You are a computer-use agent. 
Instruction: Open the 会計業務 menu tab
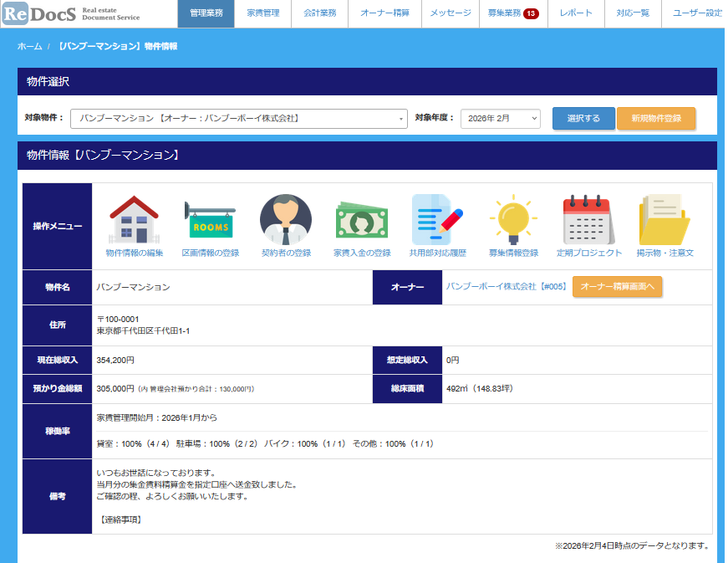(320, 13)
